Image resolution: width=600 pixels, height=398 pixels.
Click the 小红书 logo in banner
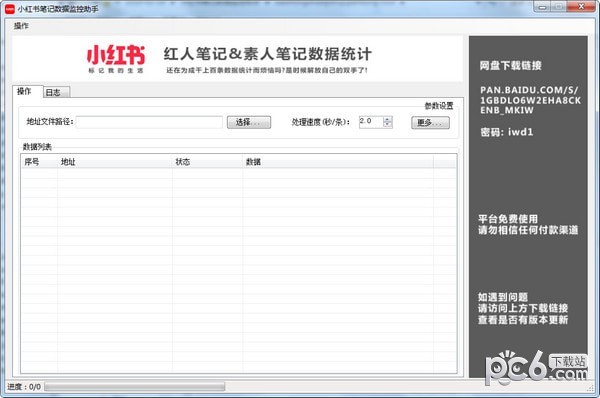[x=116, y=59]
